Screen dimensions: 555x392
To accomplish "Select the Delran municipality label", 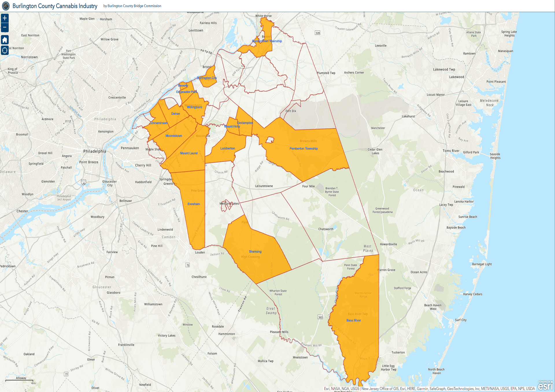I will point(175,114).
